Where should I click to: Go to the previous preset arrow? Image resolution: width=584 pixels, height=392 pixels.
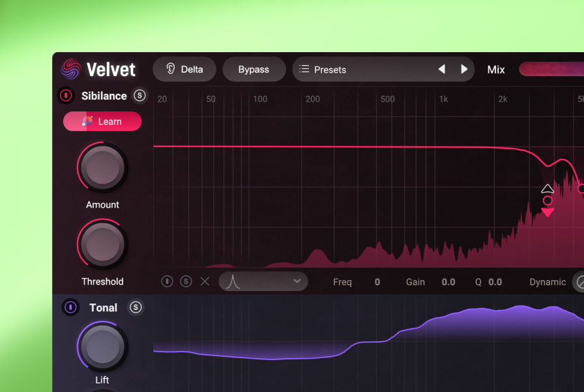tap(441, 69)
